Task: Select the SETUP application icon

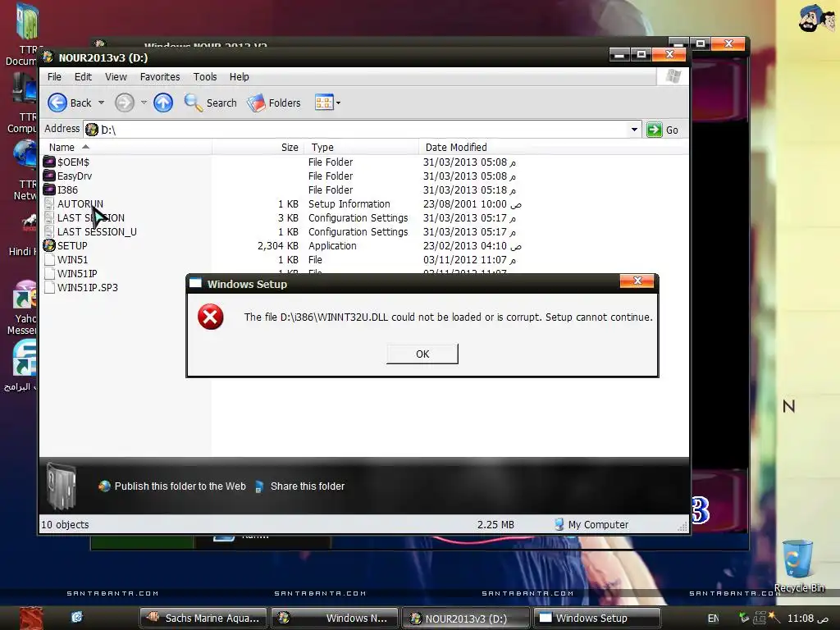Action: 49,245
